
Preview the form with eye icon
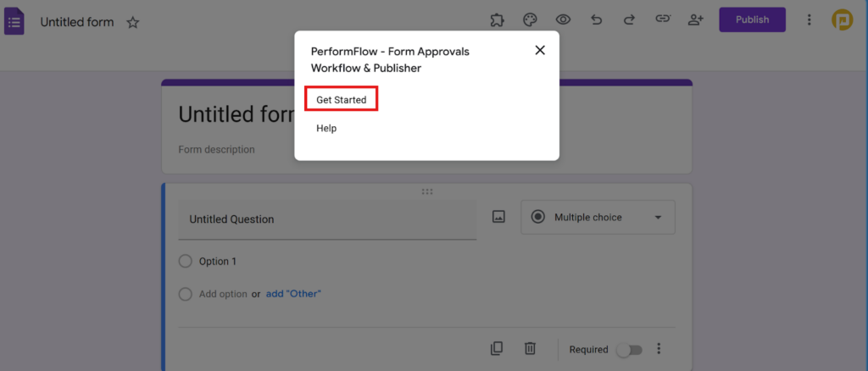pos(562,19)
